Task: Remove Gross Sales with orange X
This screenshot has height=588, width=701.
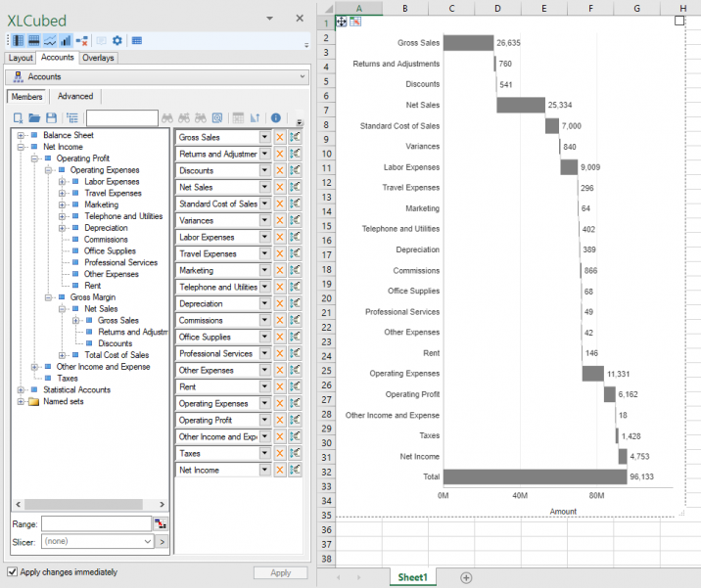Action: click(x=279, y=138)
